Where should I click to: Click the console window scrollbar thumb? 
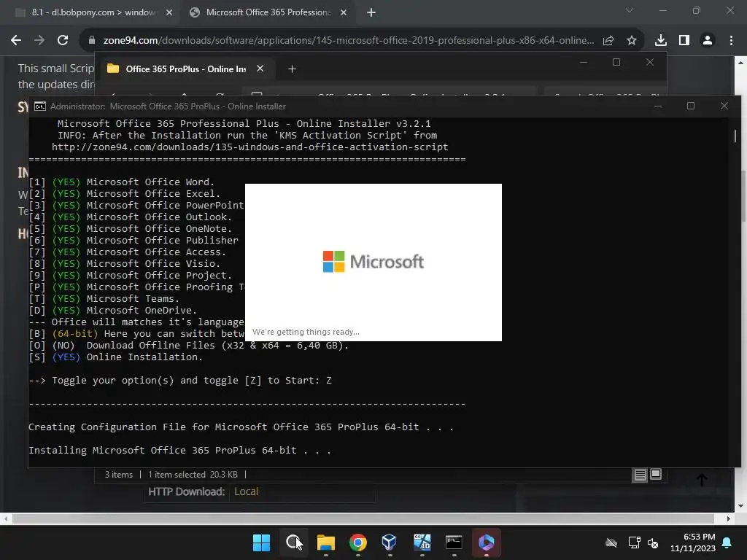(x=735, y=136)
